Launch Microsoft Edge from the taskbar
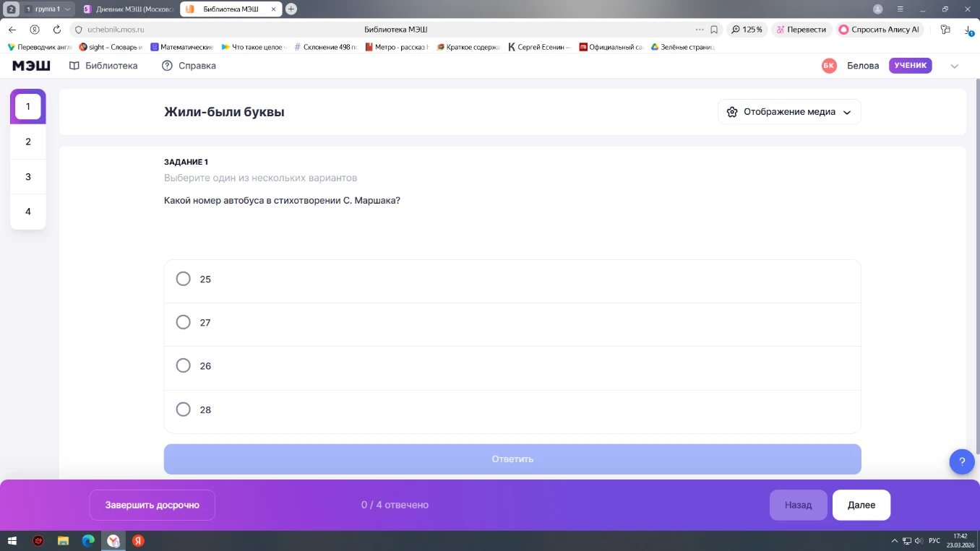980x551 pixels. tap(88, 541)
